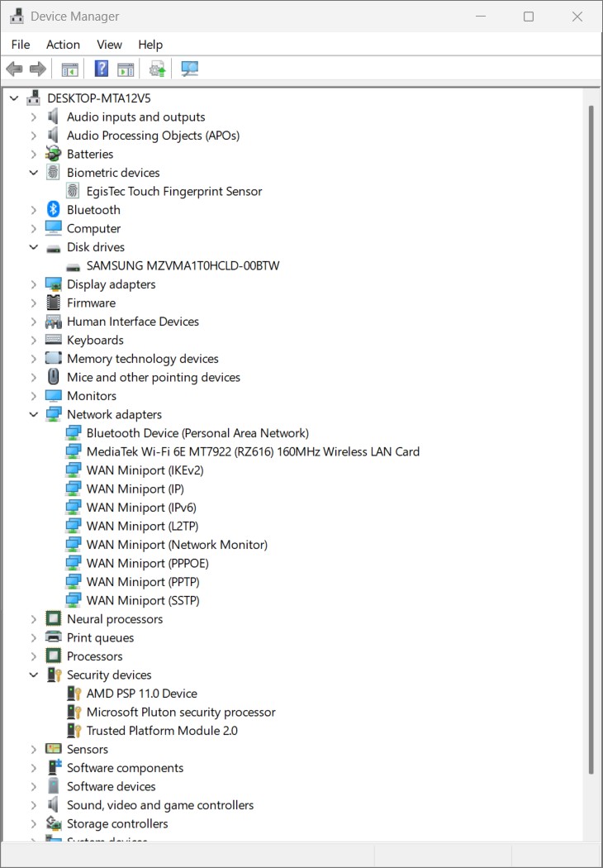Collapse the Network adapters category

(x=34, y=415)
